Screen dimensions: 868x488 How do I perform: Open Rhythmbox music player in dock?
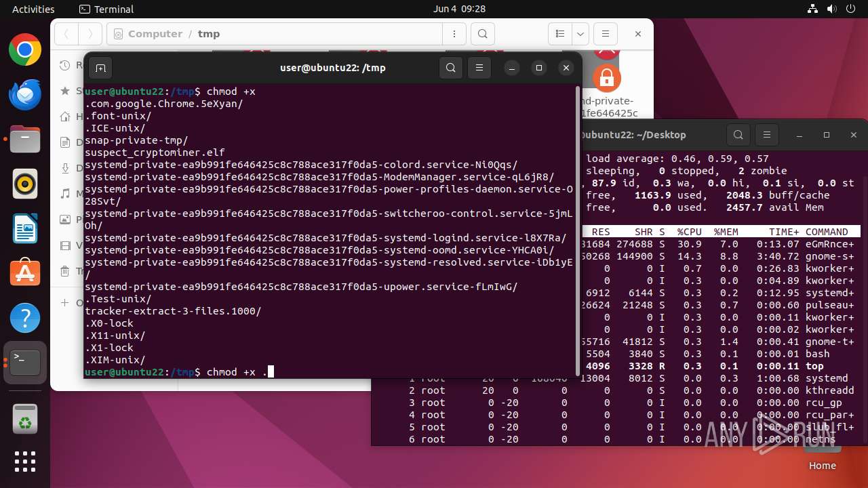coord(25,184)
